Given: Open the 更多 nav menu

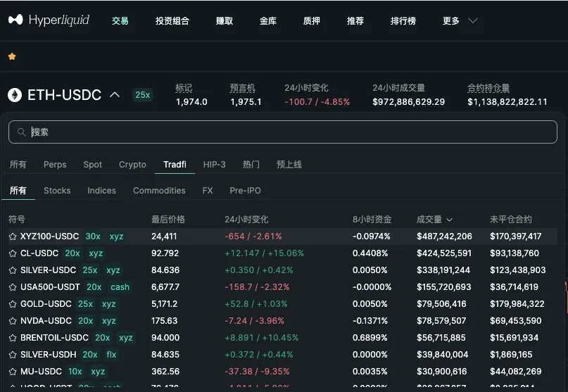Looking at the screenshot, I should point(451,20).
